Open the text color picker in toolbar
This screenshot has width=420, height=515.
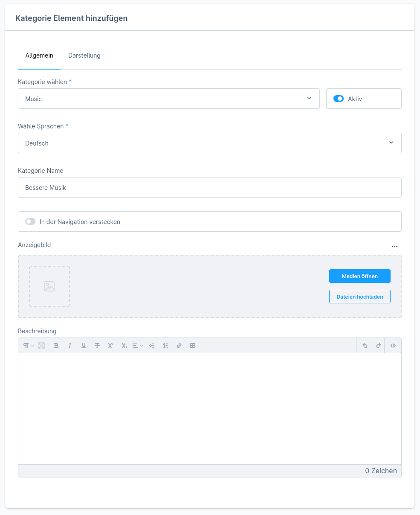click(x=41, y=346)
